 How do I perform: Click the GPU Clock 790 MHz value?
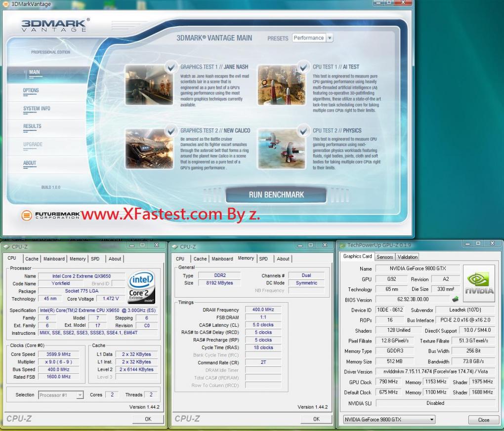click(388, 382)
